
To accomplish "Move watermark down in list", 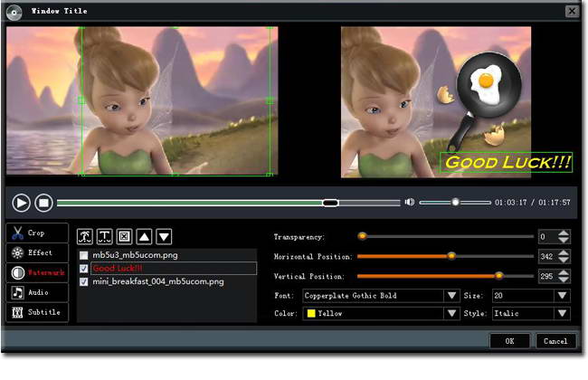I will tap(165, 237).
